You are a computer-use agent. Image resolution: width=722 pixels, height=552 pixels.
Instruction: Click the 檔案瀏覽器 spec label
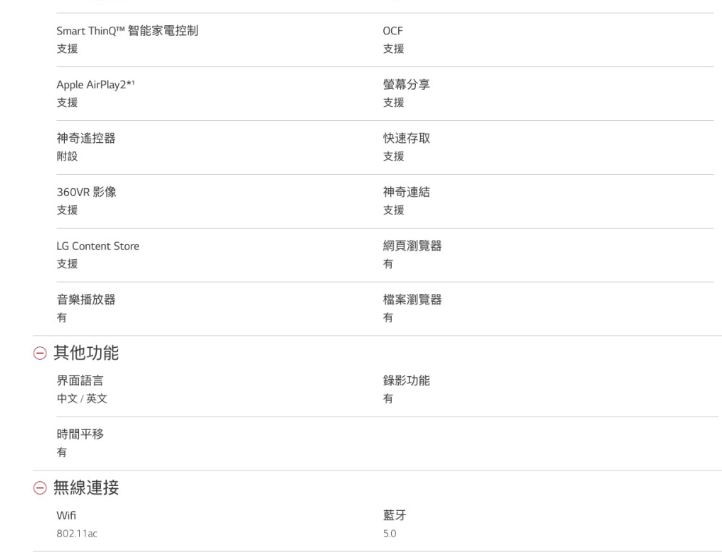[x=412, y=300]
